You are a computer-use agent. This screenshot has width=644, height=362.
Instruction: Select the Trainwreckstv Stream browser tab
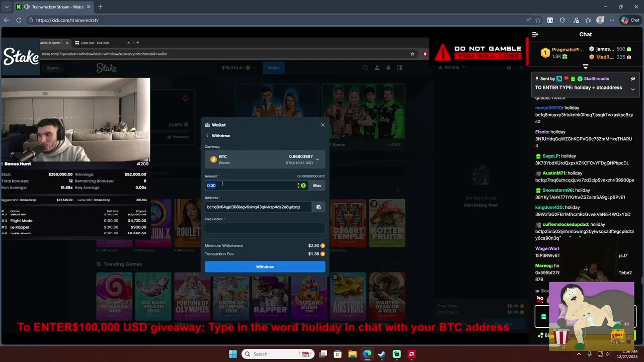(54, 7)
